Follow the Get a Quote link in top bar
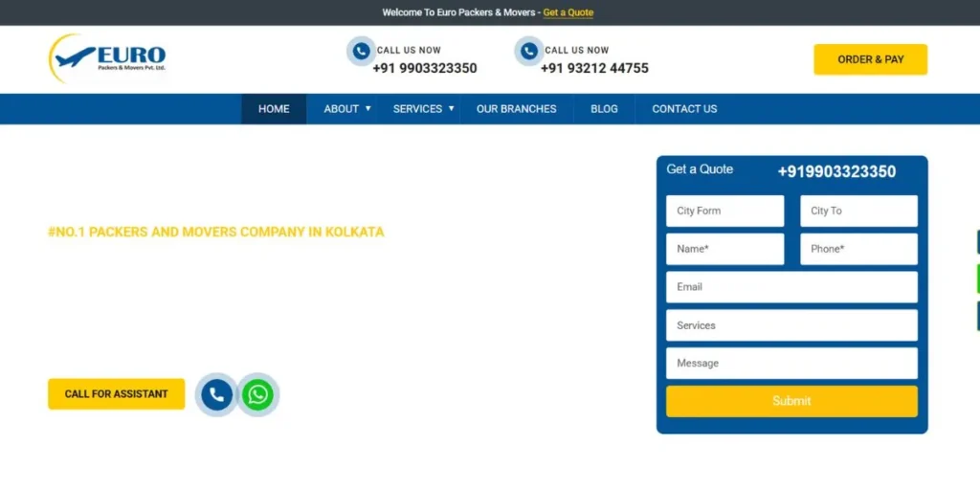The width and height of the screenshot is (980, 490). pyautogui.click(x=568, y=12)
